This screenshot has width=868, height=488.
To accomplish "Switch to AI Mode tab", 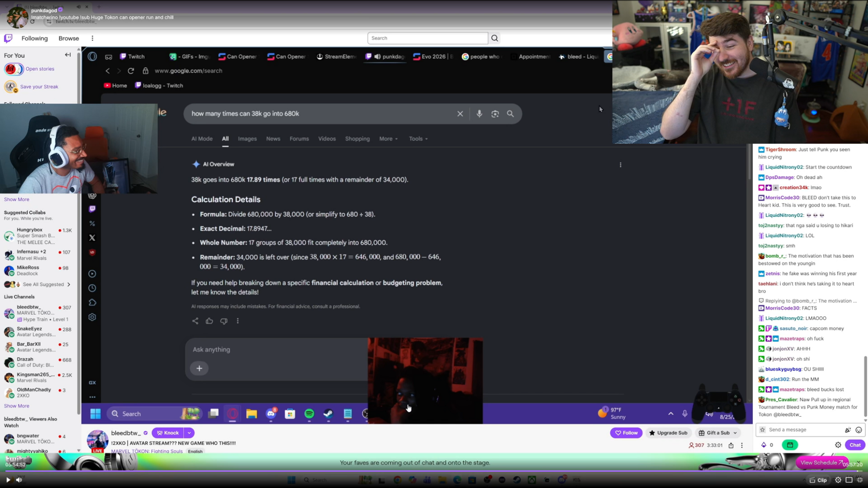I will point(202,139).
